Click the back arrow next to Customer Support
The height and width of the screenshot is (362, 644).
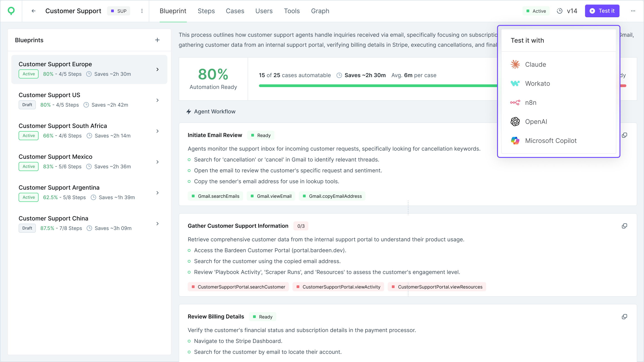34,11
